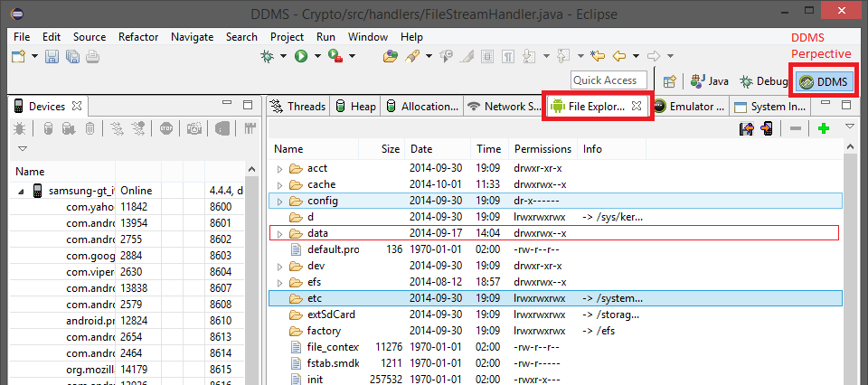Click the green plus New Folder icon
868x385 pixels.
coord(824,128)
